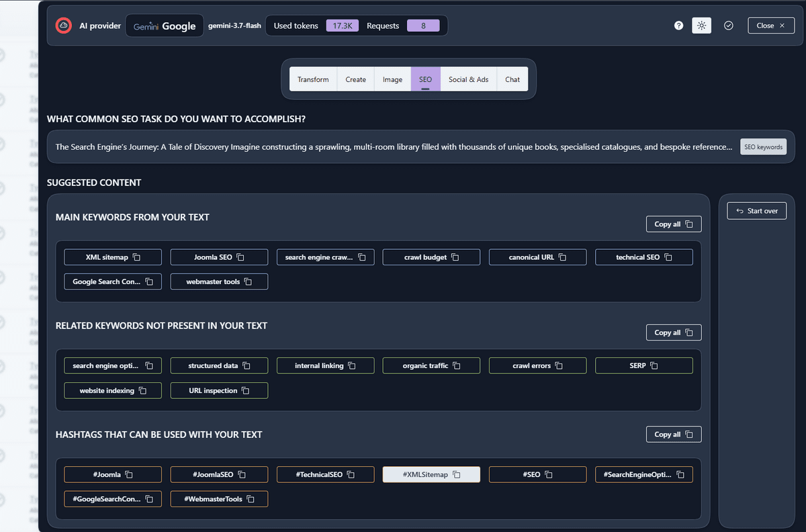806x532 pixels.
Task: Click the gemini-3.7-flash model label
Action: [234, 26]
